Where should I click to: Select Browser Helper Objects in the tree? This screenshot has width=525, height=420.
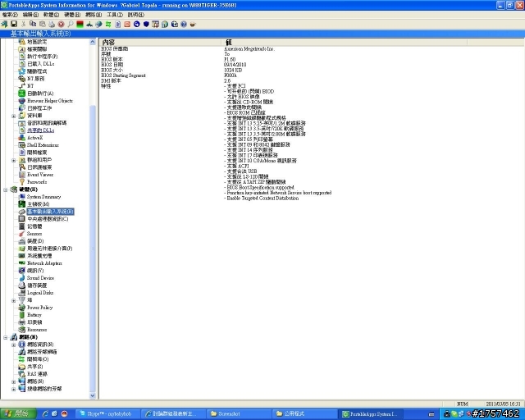(x=50, y=101)
